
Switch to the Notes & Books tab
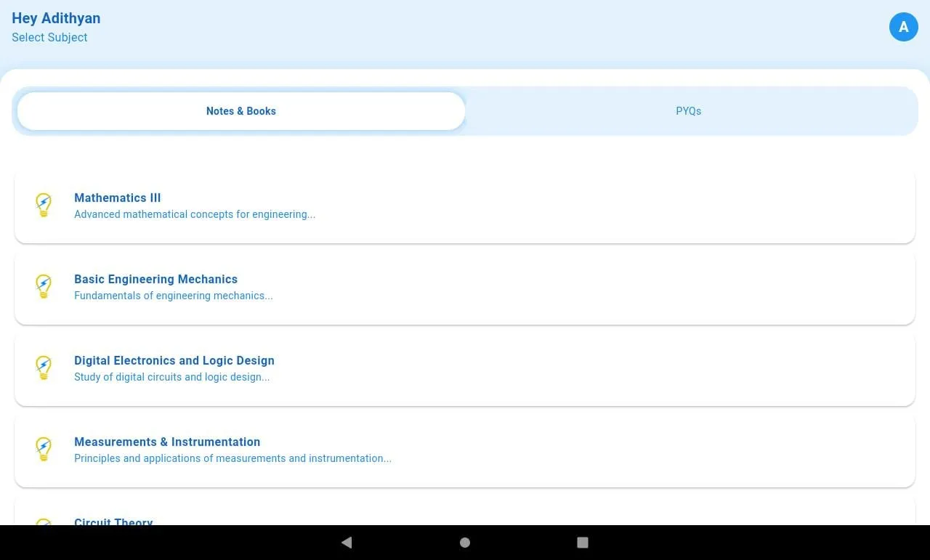[241, 111]
